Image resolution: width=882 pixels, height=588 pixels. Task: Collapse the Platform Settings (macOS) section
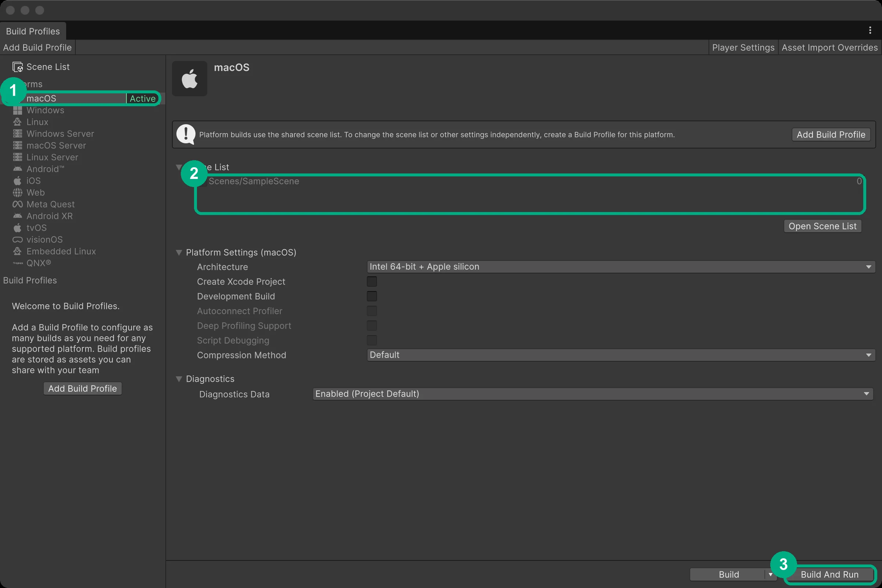tap(179, 253)
